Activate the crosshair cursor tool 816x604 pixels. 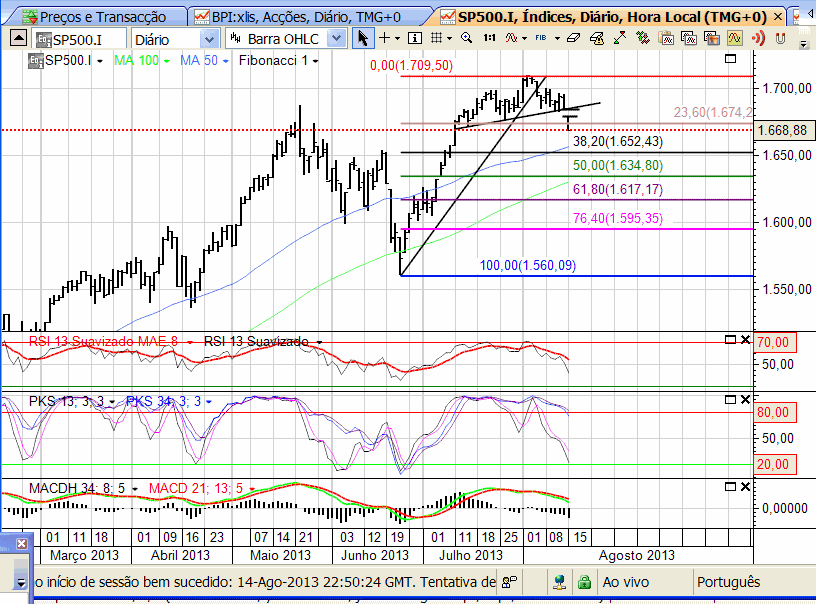pyautogui.click(x=385, y=38)
